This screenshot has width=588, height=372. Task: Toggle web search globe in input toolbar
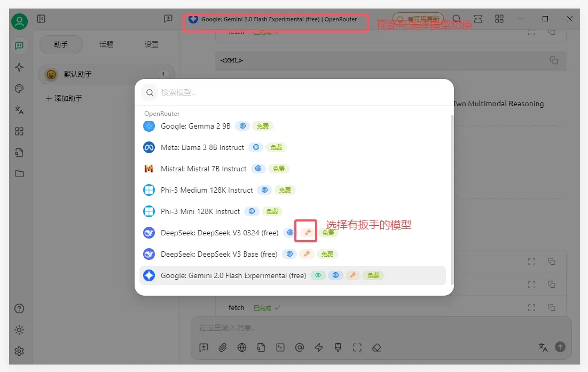[x=242, y=347]
